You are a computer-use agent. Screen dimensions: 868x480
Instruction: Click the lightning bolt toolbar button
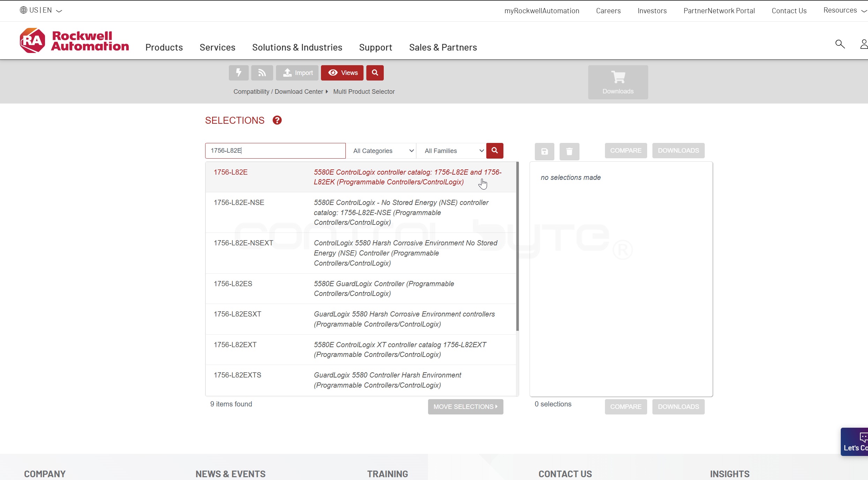239,73
